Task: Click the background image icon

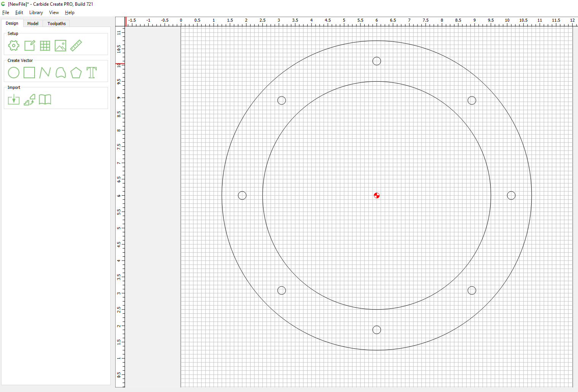Action: click(60, 46)
